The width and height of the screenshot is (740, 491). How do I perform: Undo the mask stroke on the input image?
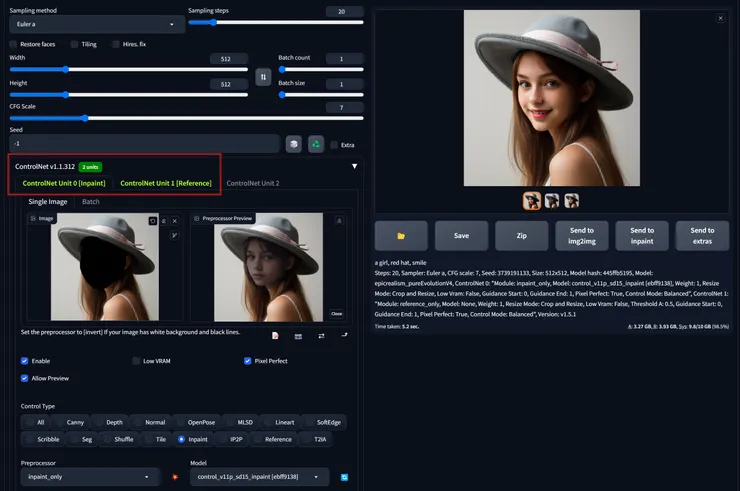click(x=153, y=220)
